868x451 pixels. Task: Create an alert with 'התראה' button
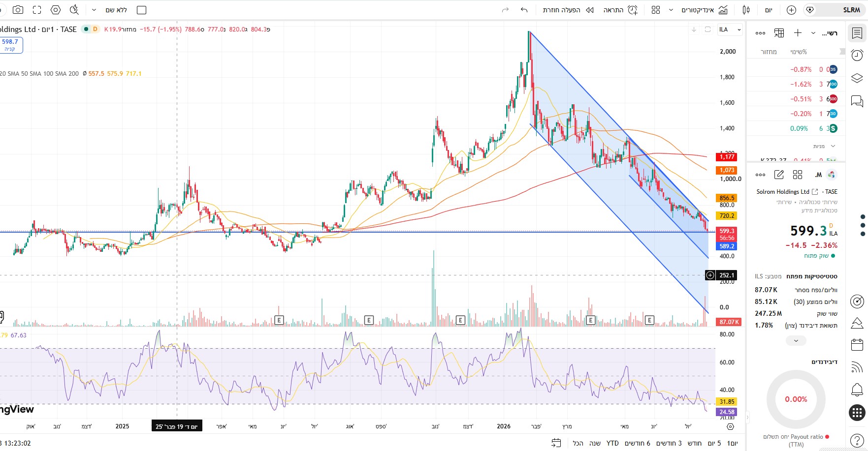point(620,10)
